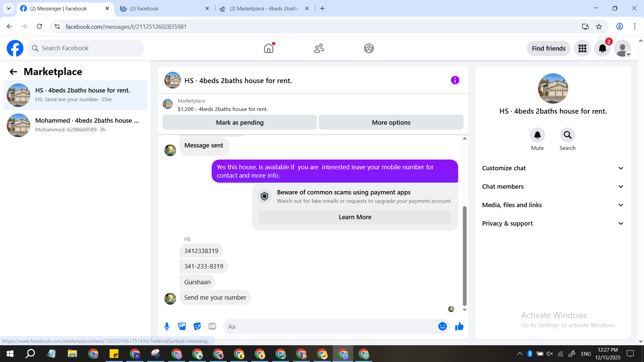The width and height of the screenshot is (644, 362).
Task: Open the notifications bell
Action: [602, 48]
